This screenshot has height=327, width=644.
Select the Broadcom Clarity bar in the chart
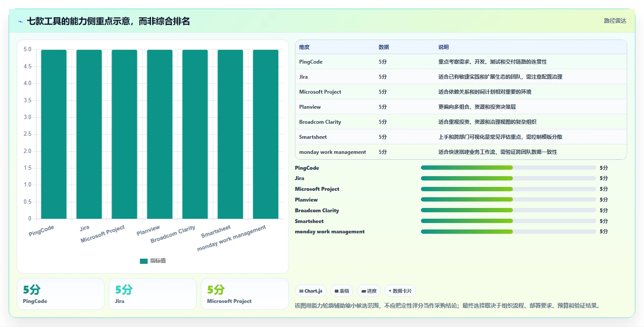click(x=195, y=134)
